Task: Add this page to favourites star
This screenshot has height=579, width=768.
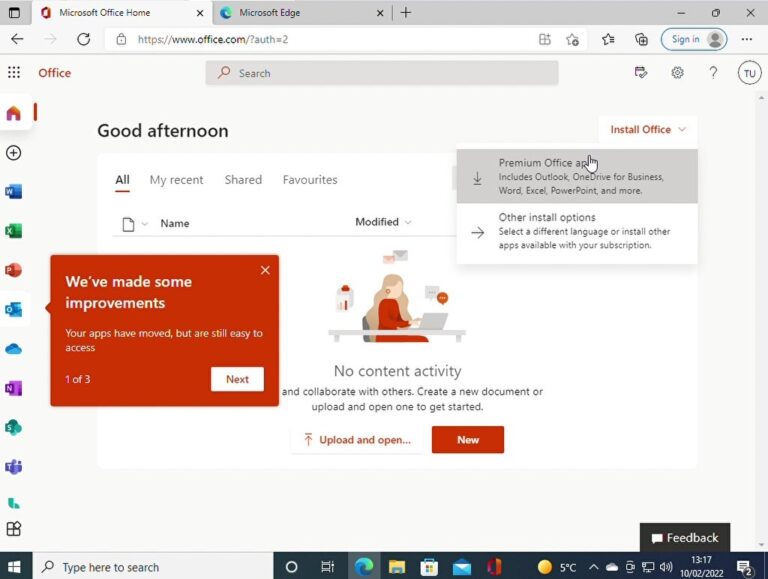Action: (572, 39)
